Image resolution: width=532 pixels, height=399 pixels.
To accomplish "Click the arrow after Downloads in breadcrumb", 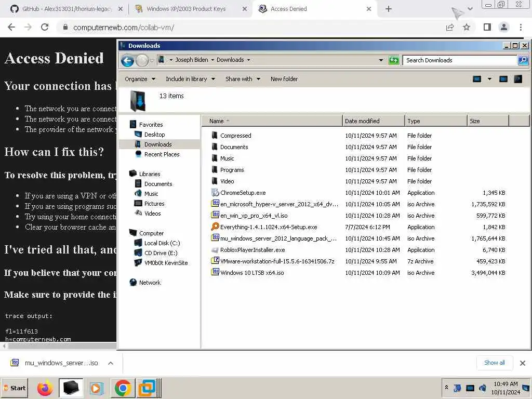I will [248, 60].
